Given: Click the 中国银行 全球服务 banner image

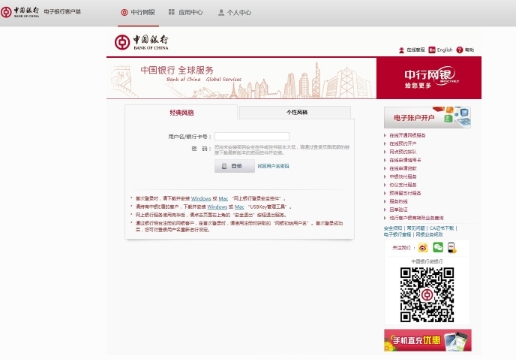Looking at the screenshot, I should click(241, 78).
